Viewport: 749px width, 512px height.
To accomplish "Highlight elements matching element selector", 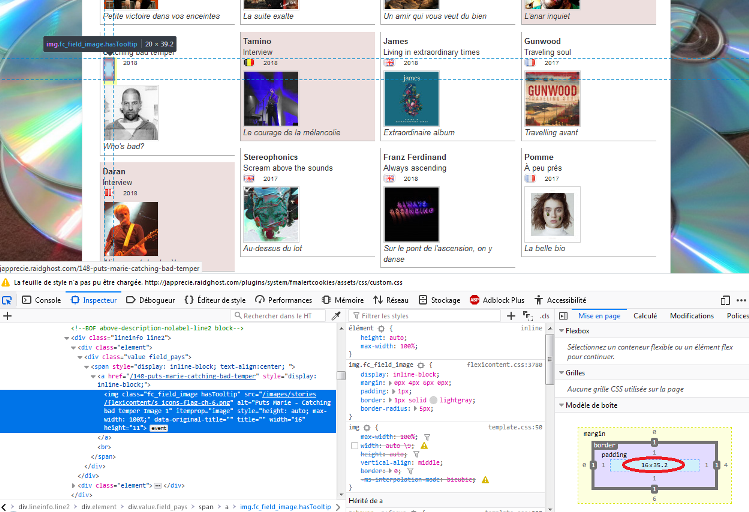I will click(381, 329).
